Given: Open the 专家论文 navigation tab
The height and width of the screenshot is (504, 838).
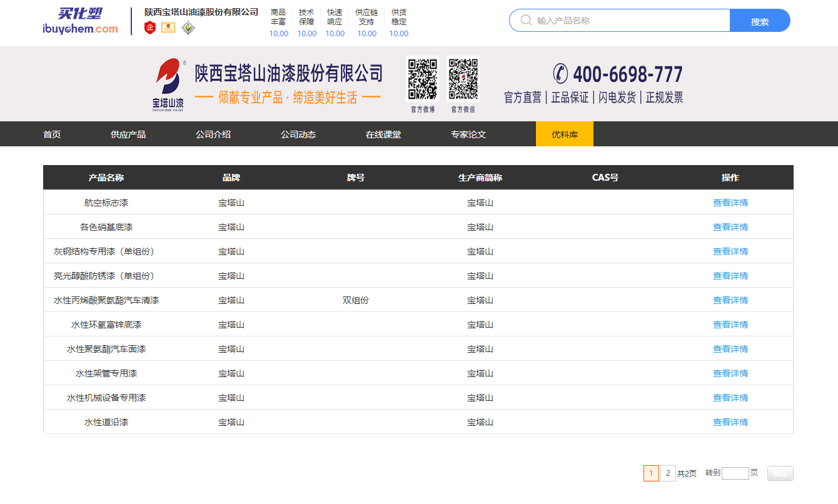Looking at the screenshot, I should click(x=468, y=134).
